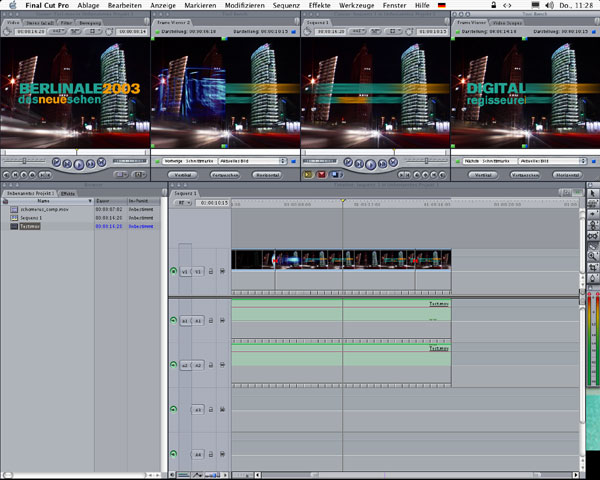Image resolution: width=600 pixels, height=480 pixels.
Task: Select the Pen tool in tool palette
Action: click(x=592, y=278)
